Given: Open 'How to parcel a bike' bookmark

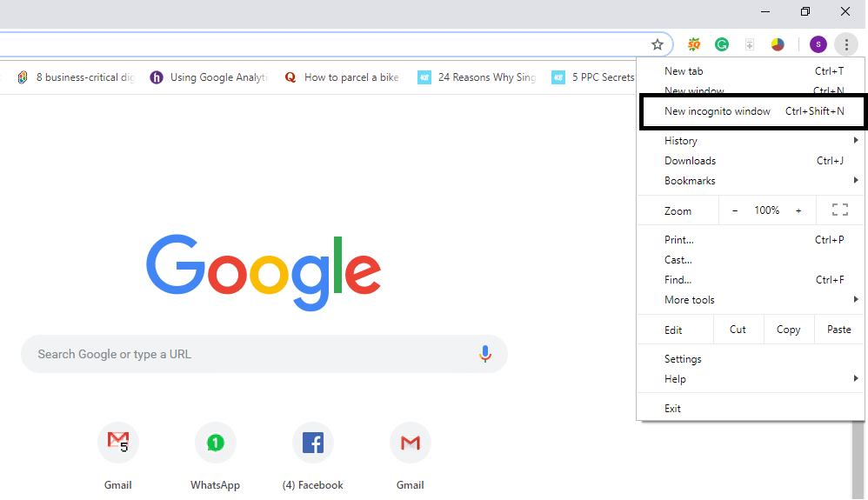Looking at the screenshot, I should 342,77.
